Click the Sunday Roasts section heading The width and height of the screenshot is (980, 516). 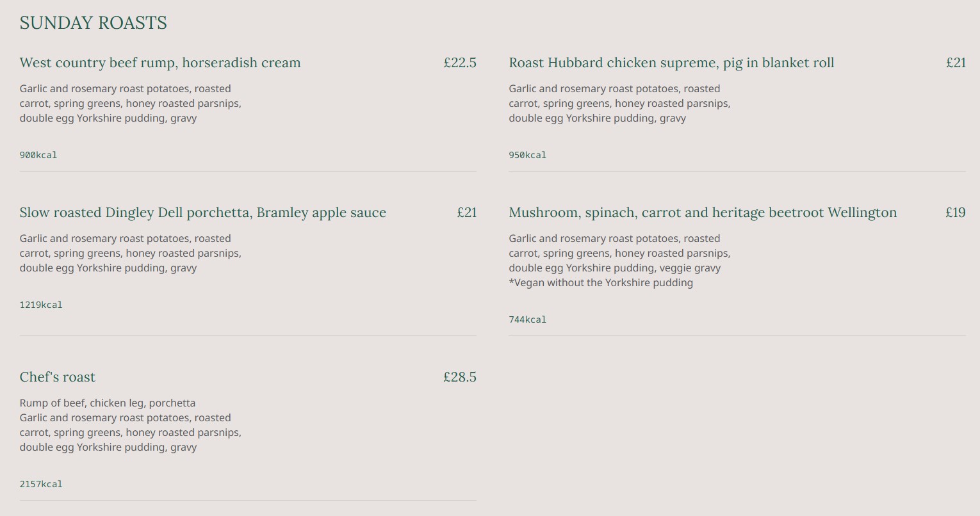(93, 23)
